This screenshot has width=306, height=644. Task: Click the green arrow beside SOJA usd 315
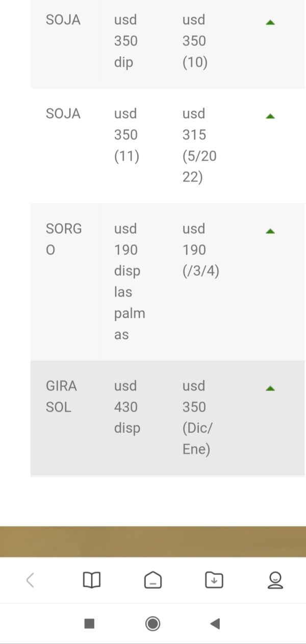pyautogui.click(x=270, y=116)
